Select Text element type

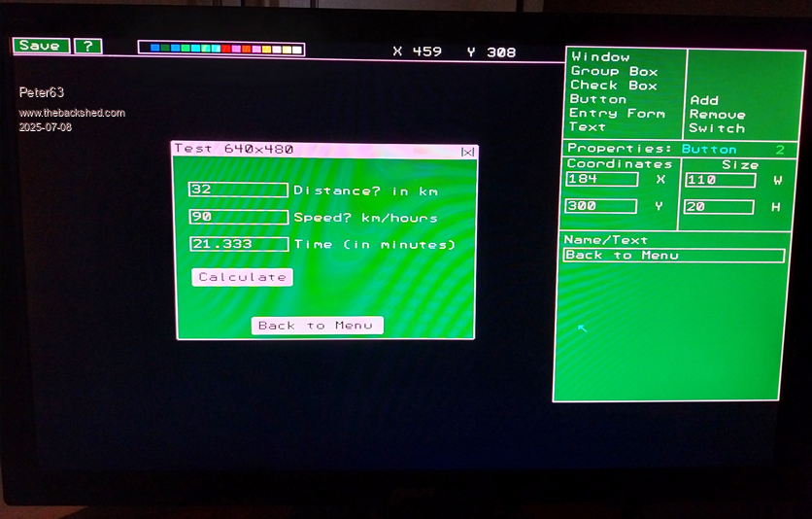click(588, 127)
